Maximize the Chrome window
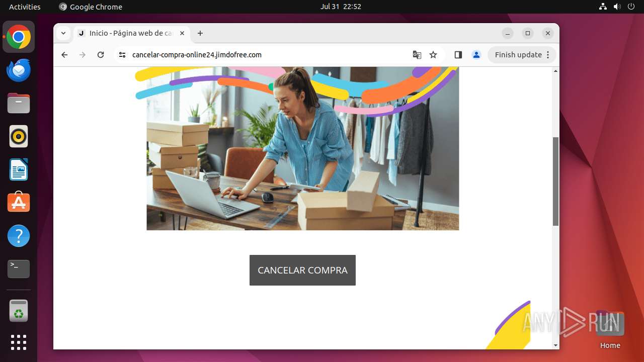The width and height of the screenshot is (644, 362). (x=528, y=33)
